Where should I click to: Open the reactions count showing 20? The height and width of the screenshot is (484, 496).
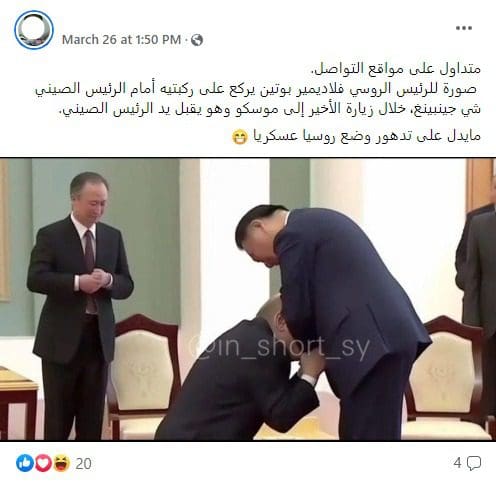click(83, 464)
